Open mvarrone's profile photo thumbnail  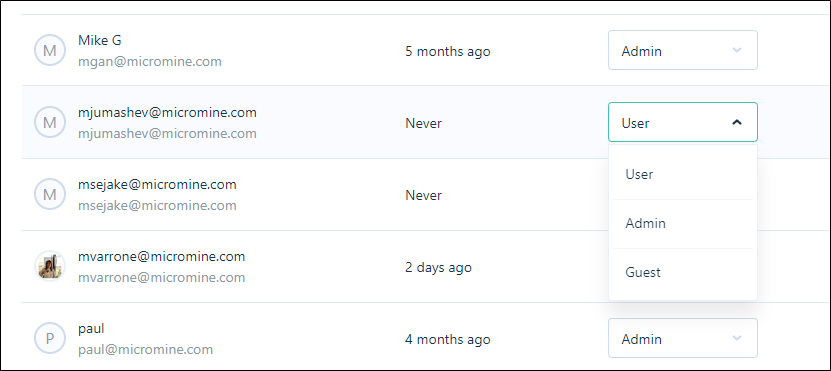pos(50,266)
